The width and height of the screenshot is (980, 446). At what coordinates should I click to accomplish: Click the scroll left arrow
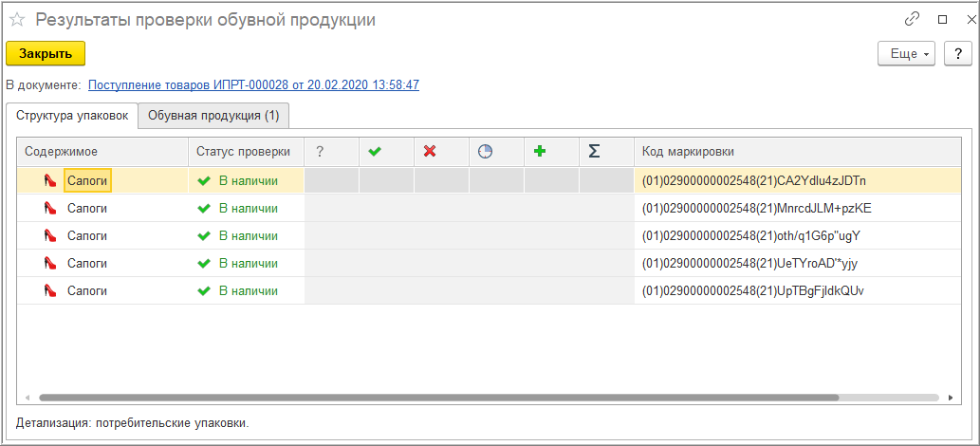click(28, 398)
